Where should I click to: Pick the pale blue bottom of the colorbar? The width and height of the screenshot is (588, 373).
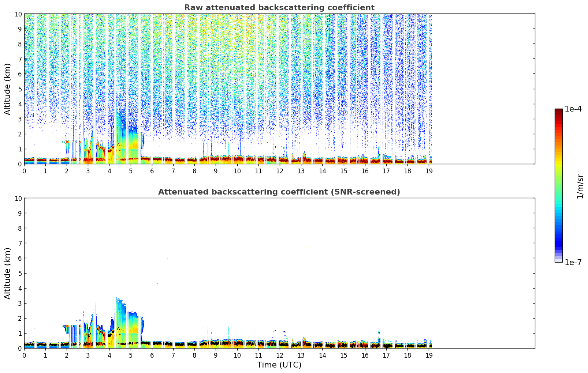tap(558, 260)
